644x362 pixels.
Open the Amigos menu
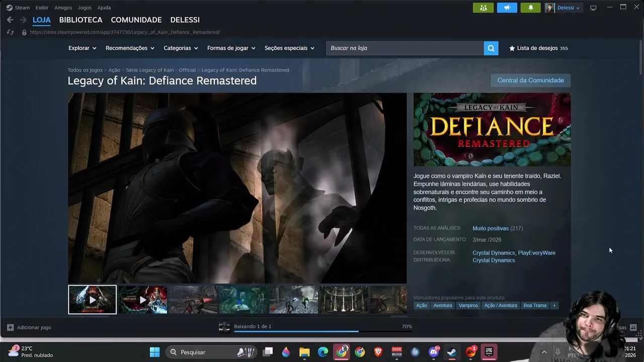[x=63, y=8]
